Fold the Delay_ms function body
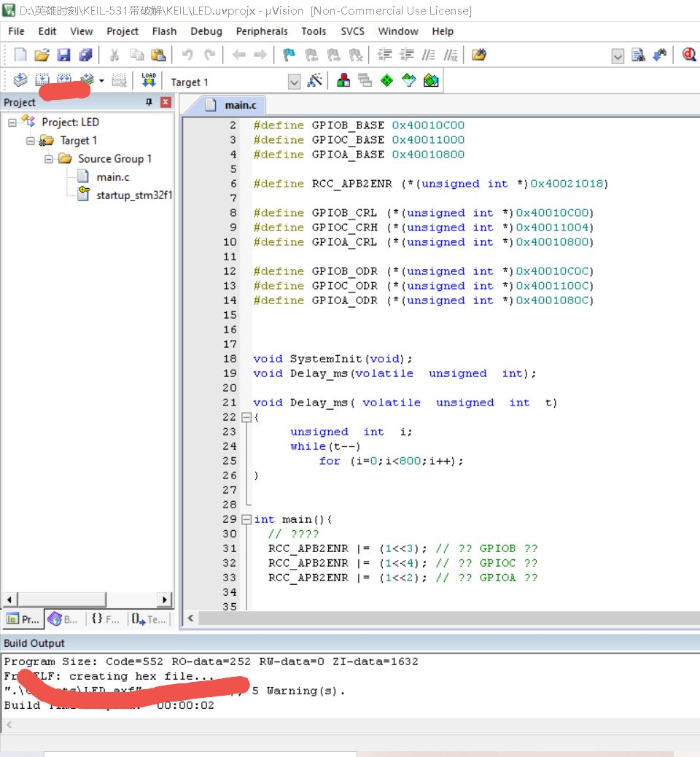This screenshot has width=700, height=757. coord(246,418)
